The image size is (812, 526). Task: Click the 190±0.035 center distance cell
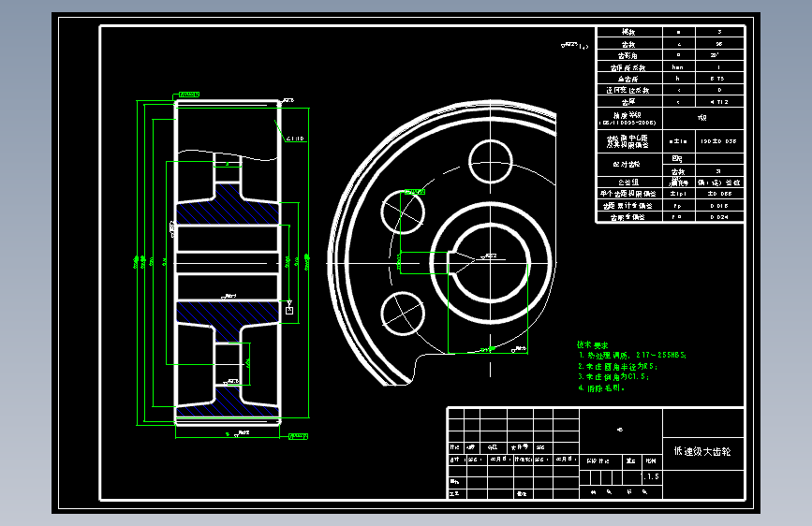pos(719,140)
